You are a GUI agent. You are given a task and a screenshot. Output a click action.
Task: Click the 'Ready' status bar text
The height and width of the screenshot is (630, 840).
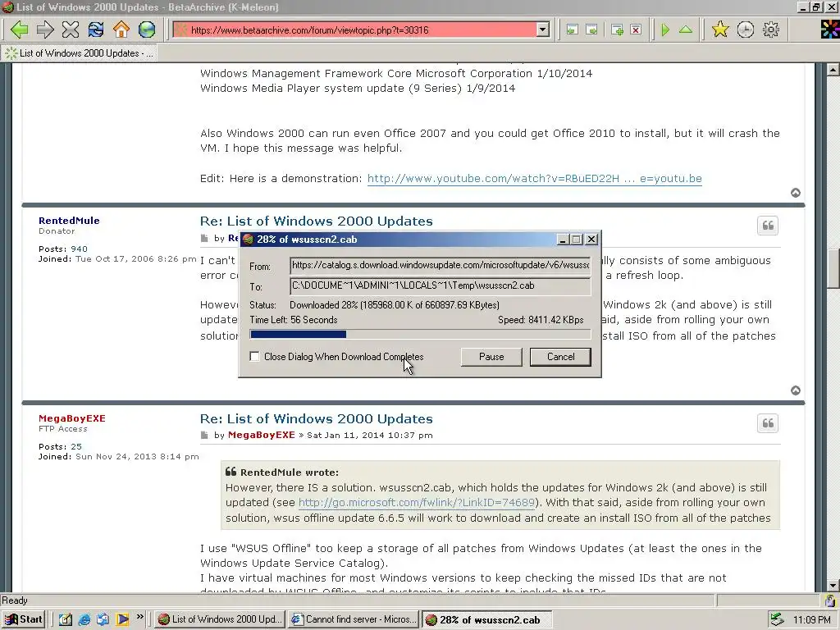15,600
